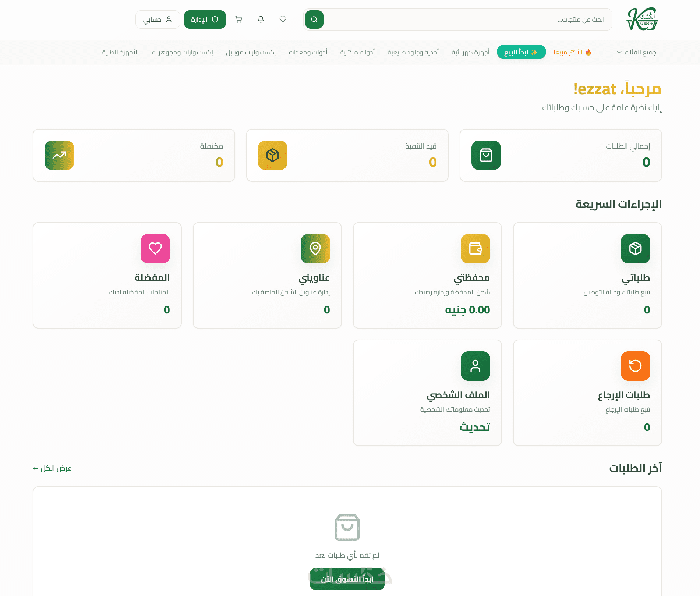The width and height of the screenshot is (700, 596).
Task: Open the أجهزة كهربائية category
Action: click(x=471, y=52)
